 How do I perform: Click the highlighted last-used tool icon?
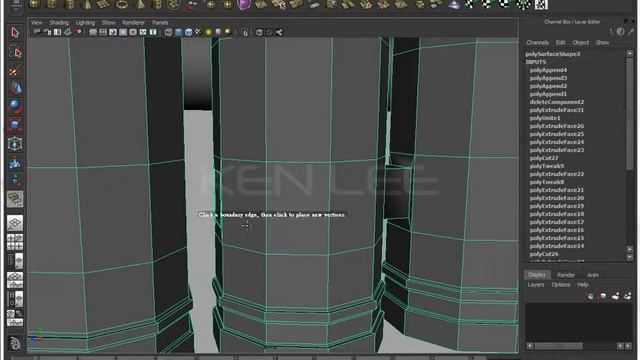[x=15, y=199]
